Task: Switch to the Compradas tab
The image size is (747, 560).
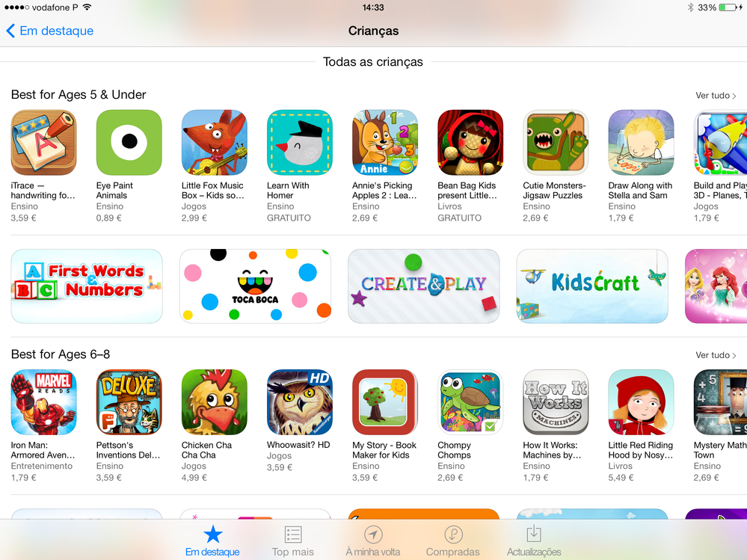Action: [x=452, y=541]
